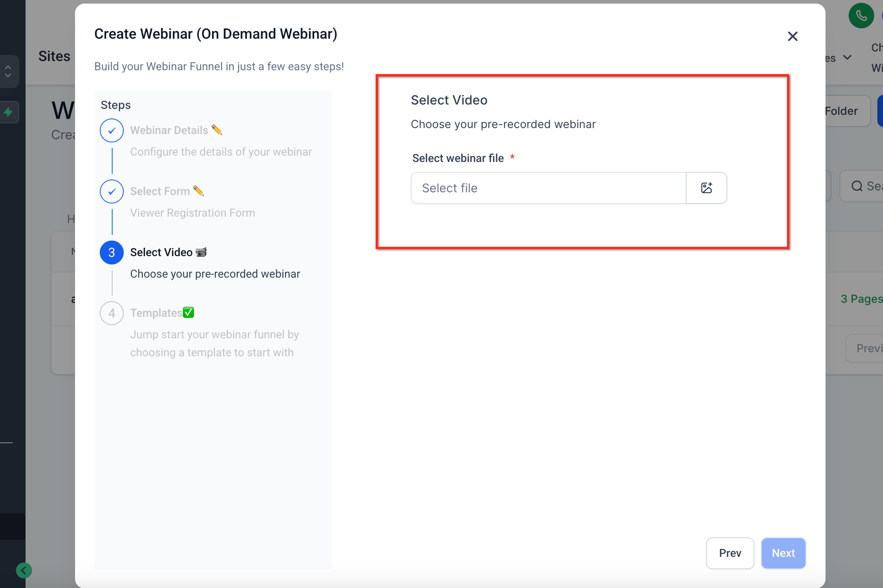Click the camera icon beside Select Video
This screenshot has width=883, height=588.
click(x=201, y=252)
